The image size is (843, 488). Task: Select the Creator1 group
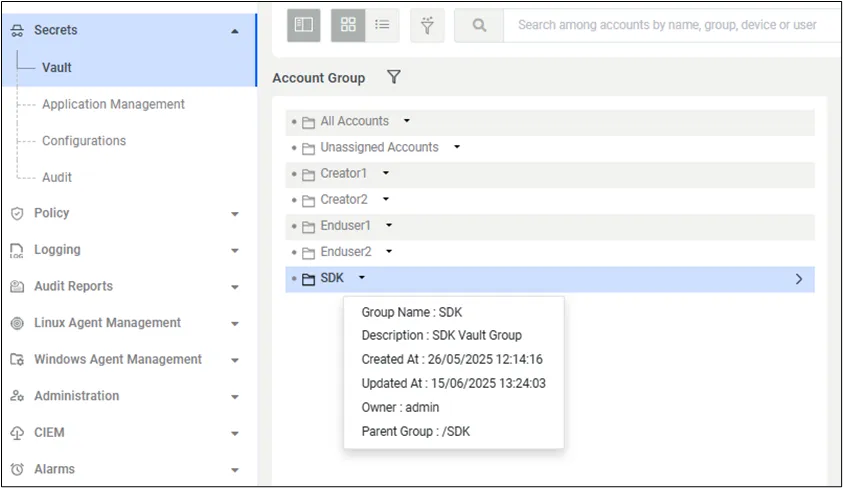[344, 174]
